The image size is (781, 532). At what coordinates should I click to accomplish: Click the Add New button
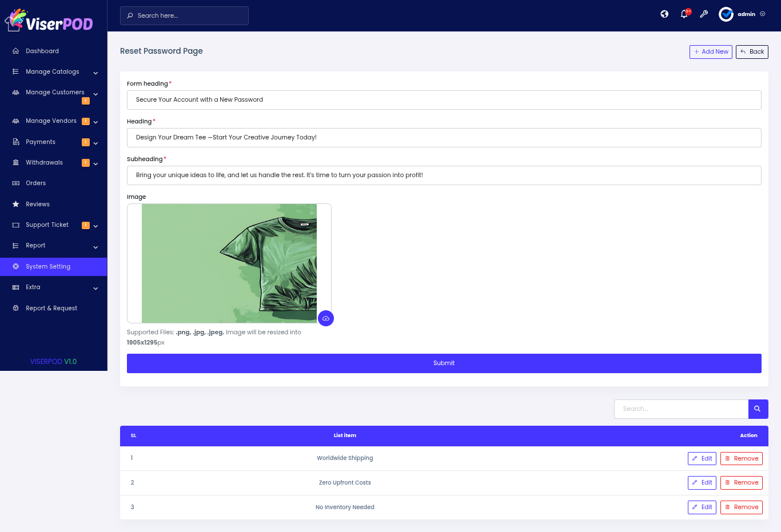click(x=711, y=52)
